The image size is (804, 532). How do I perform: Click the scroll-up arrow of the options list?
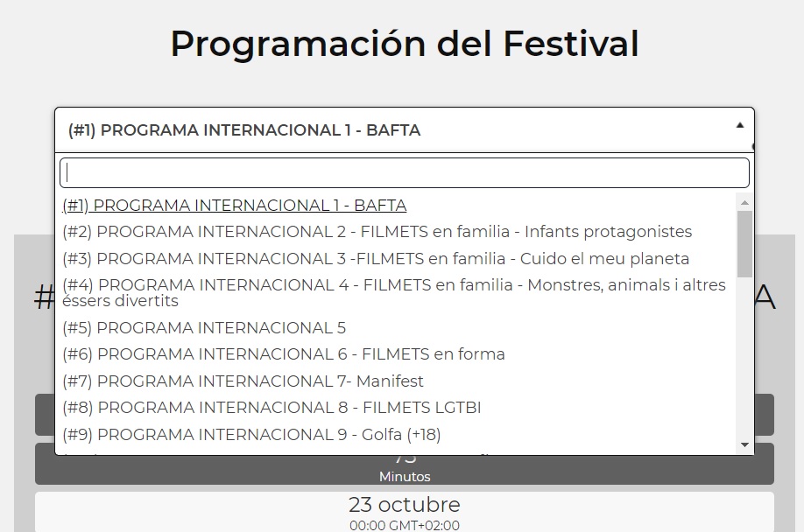point(744,203)
